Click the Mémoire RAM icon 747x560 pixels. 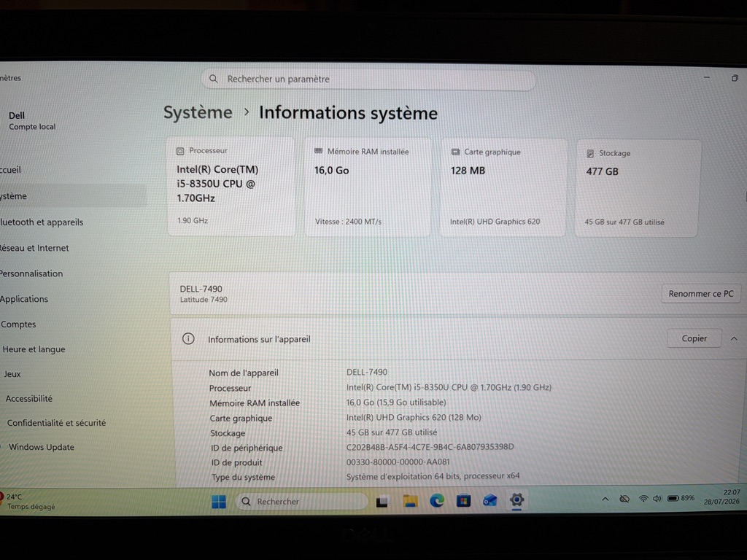click(x=318, y=151)
